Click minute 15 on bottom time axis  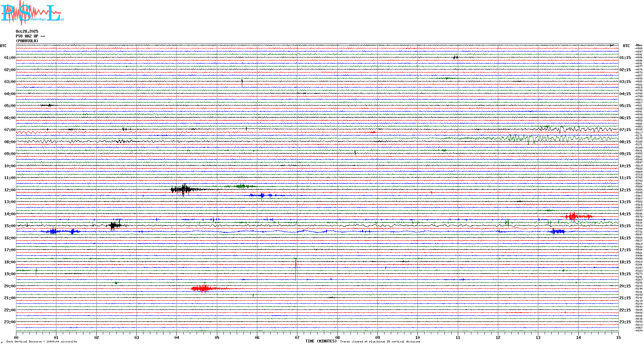tap(618, 337)
